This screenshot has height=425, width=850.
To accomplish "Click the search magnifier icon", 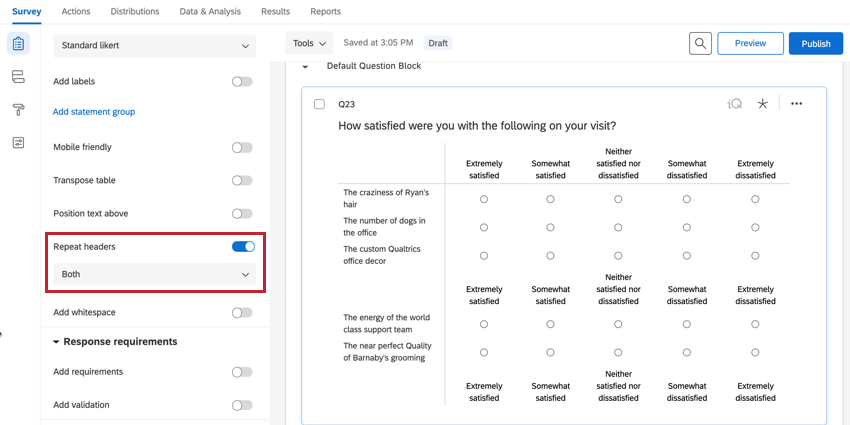I will click(x=701, y=44).
